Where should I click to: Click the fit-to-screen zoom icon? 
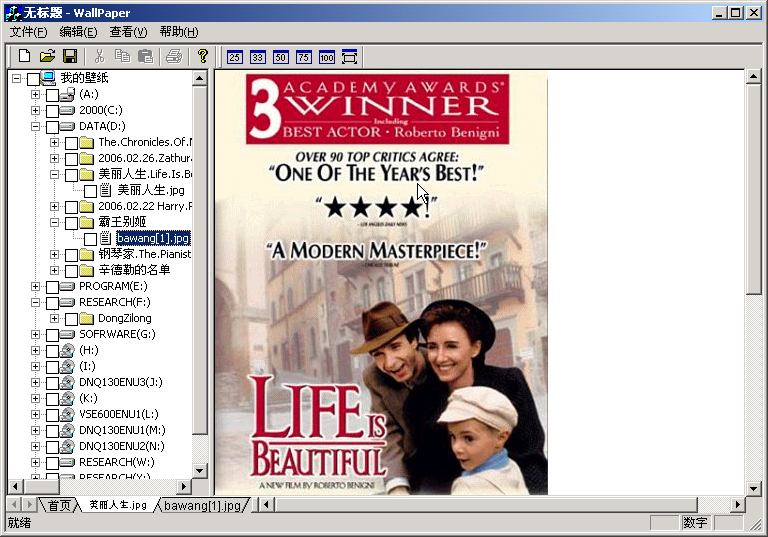[x=349, y=57]
